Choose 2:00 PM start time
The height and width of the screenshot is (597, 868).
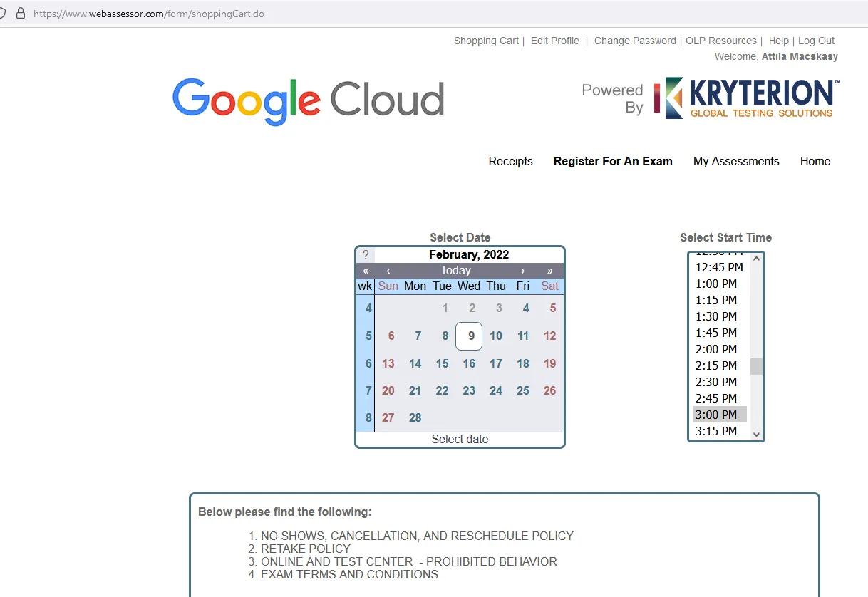click(720, 349)
